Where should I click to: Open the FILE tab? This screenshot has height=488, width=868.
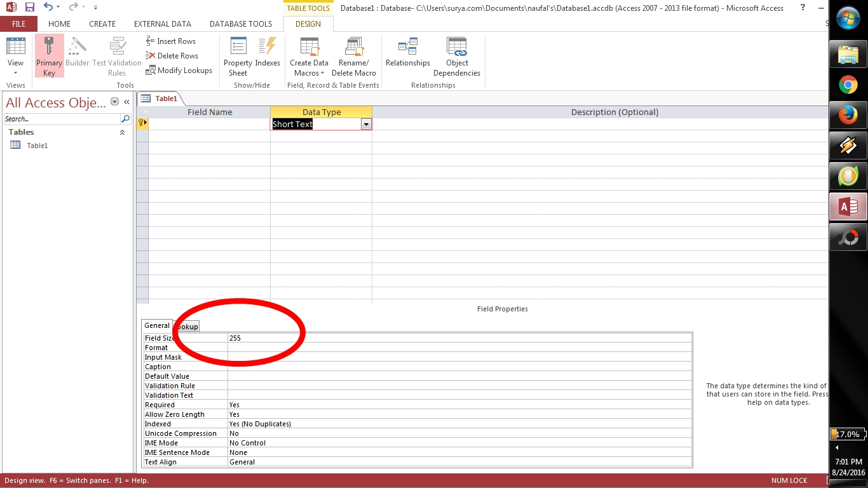click(x=18, y=24)
